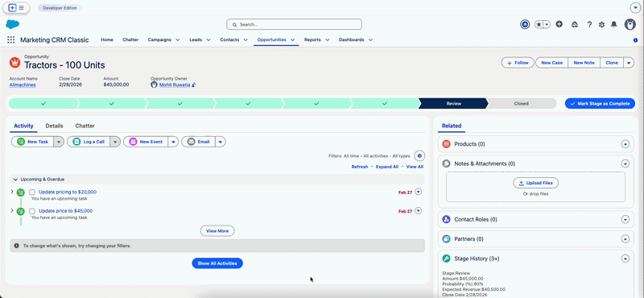Click the Products related list icon
This screenshot has height=298, width=644.
tap(447, 144)
